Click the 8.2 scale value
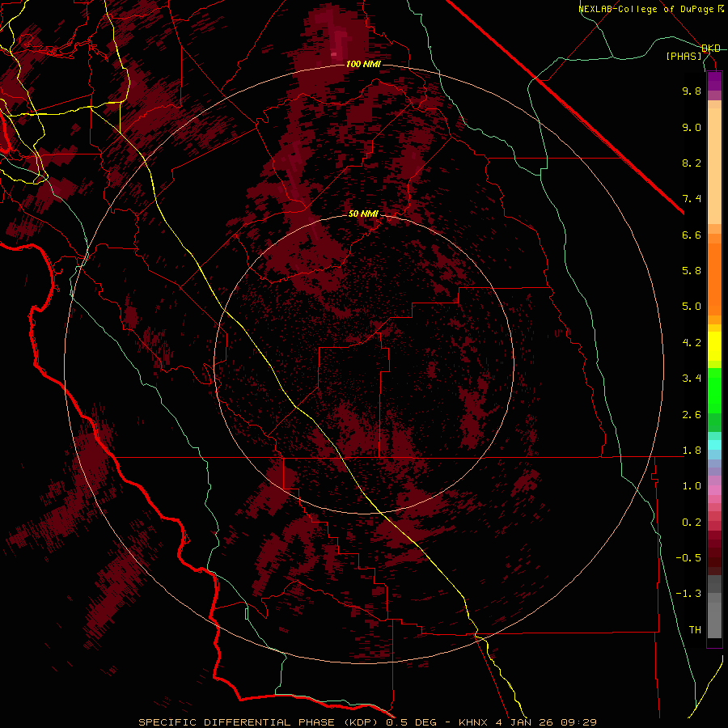Viewport: 728px width, 728px height. [x=692, y=163]
